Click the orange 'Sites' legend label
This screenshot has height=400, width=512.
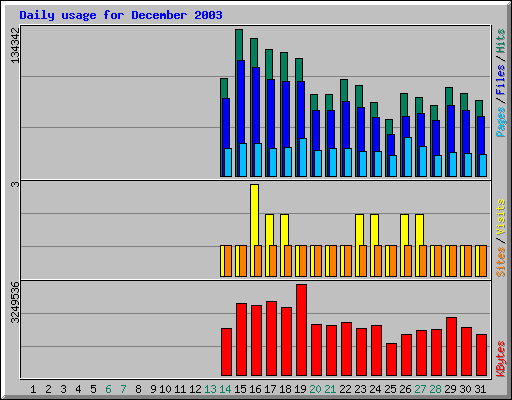pos(500,262)
